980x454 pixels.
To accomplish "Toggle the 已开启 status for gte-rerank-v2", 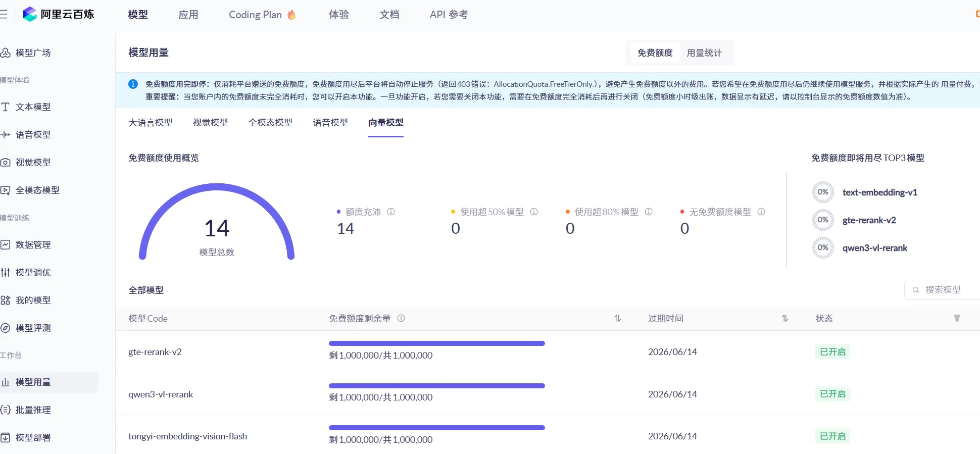I will (832, 352).
